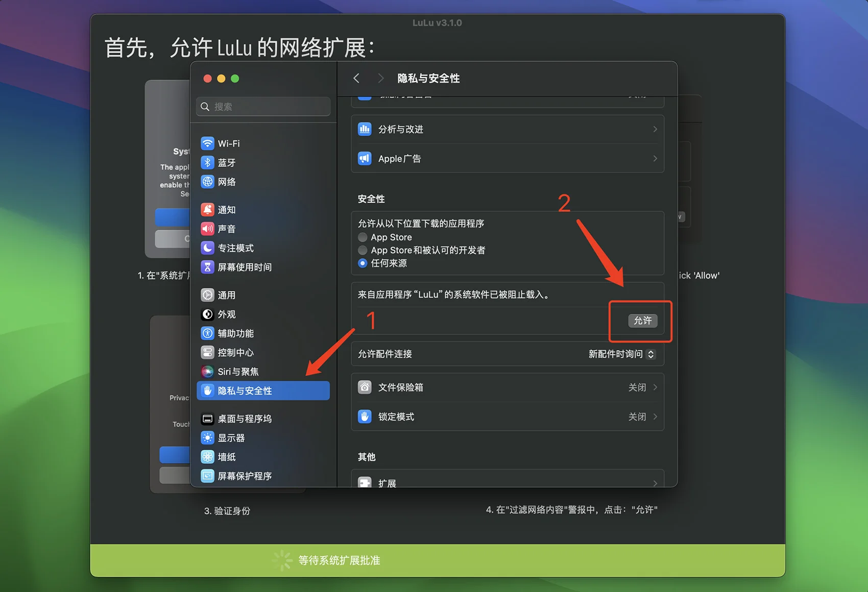868x592 pixels.
Task: Select App Store和被认可的开发者 radio option
Action: [363, 250]
